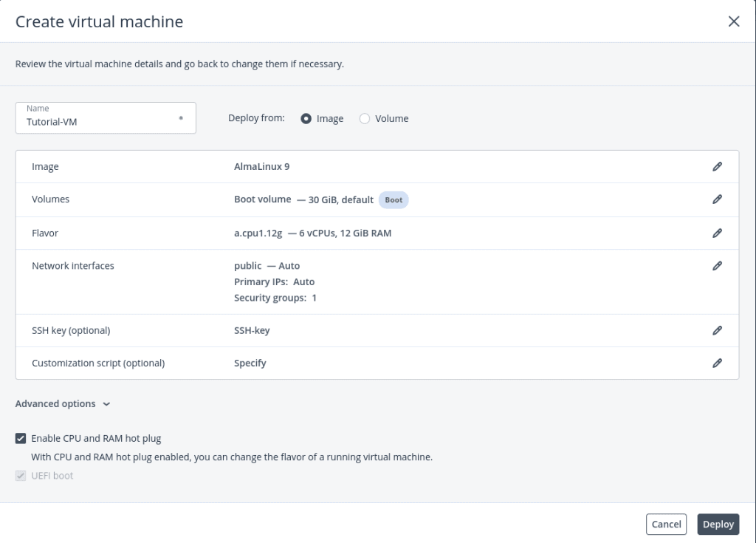
Task: Click the Network interfaces row label
Action: coord(73,266)
